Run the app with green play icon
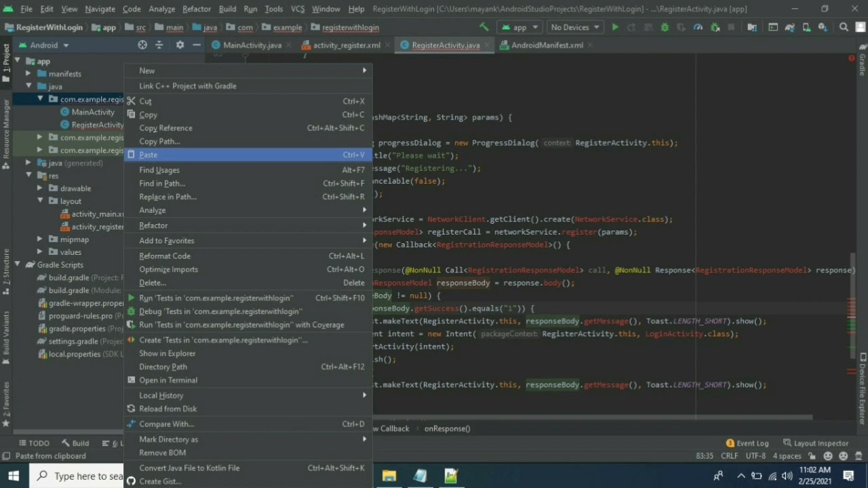The width and height of the screenshot is (868, 488). [614, 27]
